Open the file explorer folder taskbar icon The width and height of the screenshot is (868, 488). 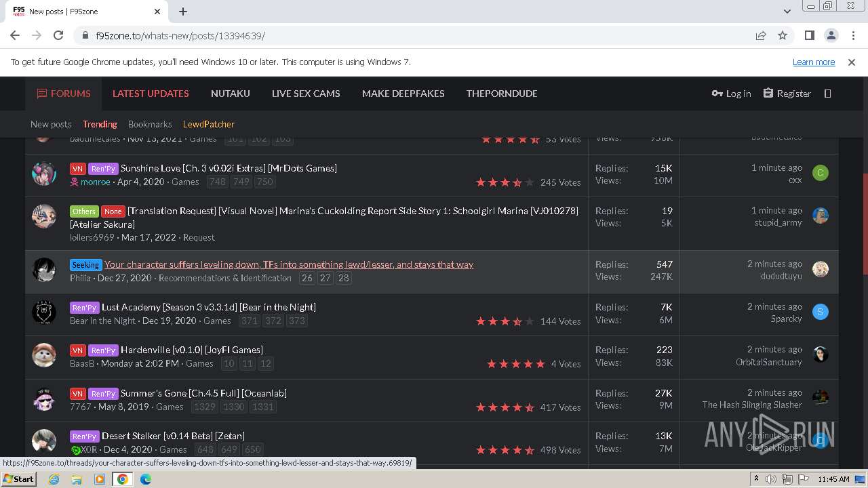click(77, 479)
